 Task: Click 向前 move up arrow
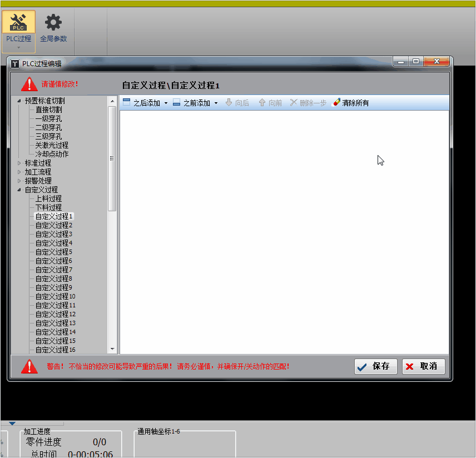pos(262,103)
